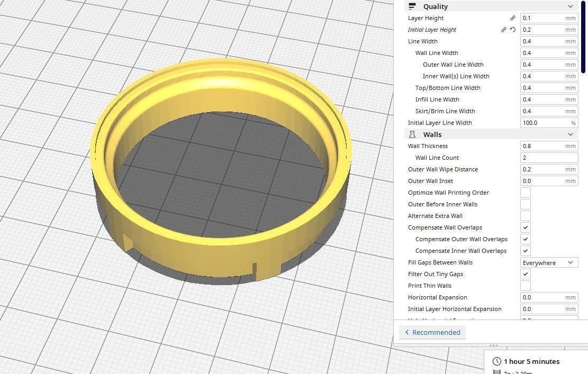Screen dimensions: 588x374
Task: Click the Print Thin Walls label
Action: tap(430, 286)
